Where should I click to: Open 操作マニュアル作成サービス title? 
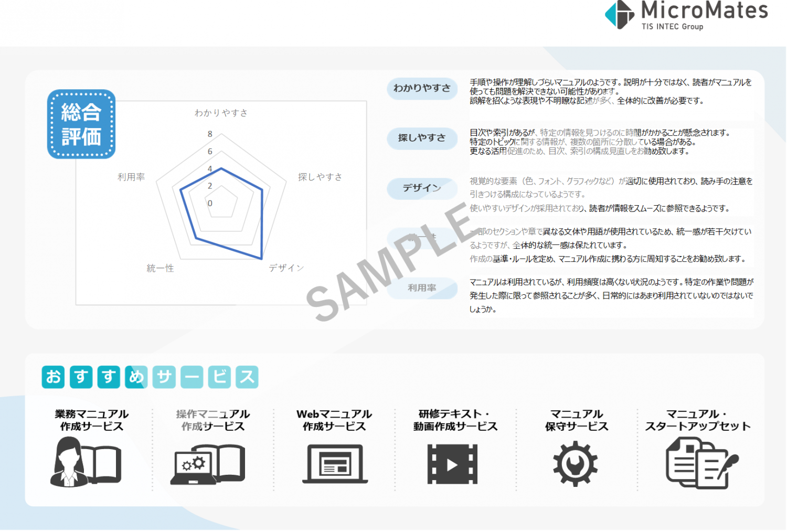point(213,420)
